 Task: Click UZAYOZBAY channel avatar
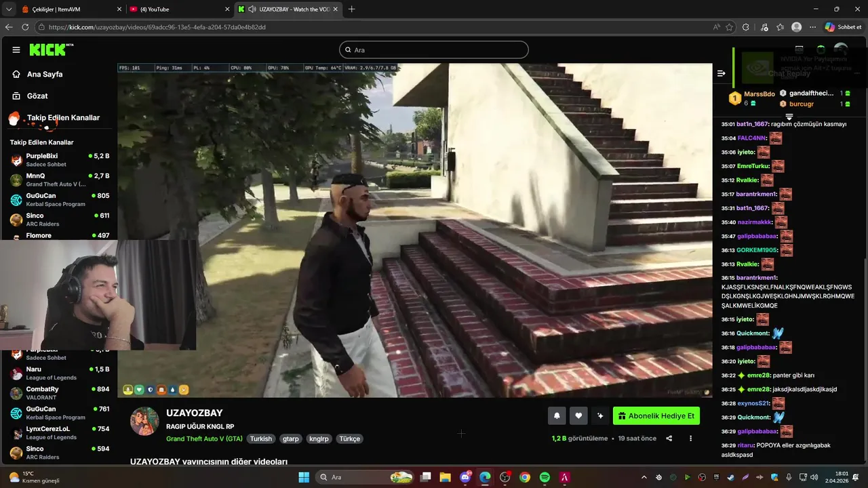click(144, 422)
